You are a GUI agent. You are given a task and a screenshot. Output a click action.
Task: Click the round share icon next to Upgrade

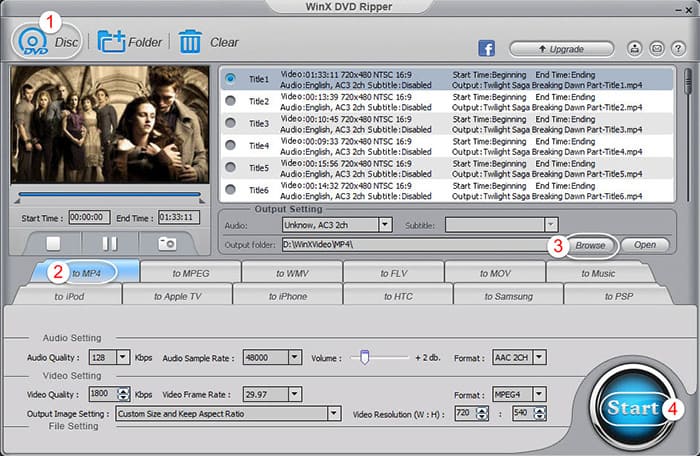[634, 48]
